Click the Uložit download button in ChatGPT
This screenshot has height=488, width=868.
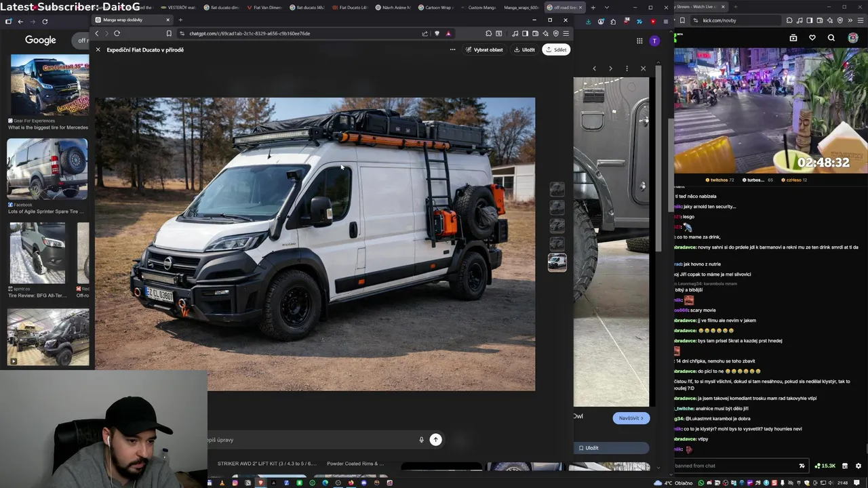click(524, 49)
